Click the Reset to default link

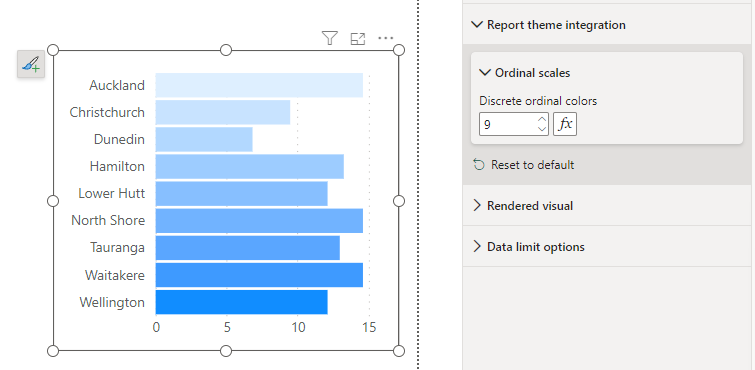(533, 165)
